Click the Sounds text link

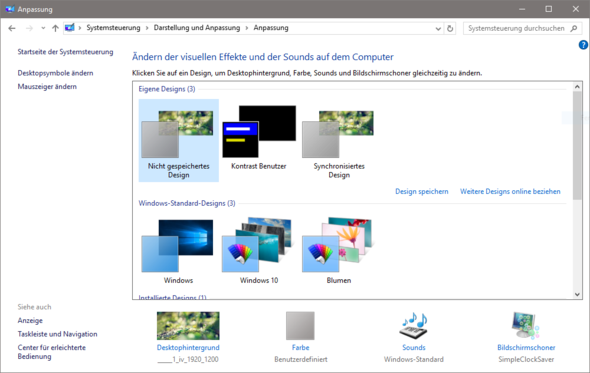[414, 348]
